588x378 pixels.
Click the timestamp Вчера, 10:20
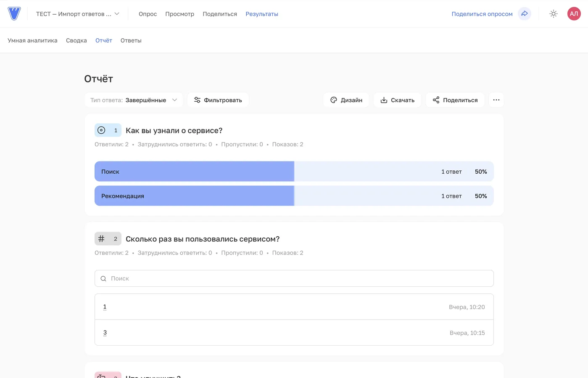click(467, 307)
